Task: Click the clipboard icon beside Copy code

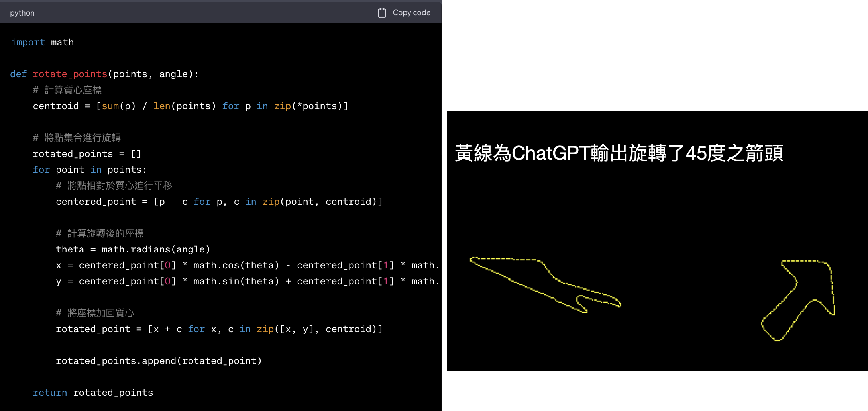Action: pos(382,13)
